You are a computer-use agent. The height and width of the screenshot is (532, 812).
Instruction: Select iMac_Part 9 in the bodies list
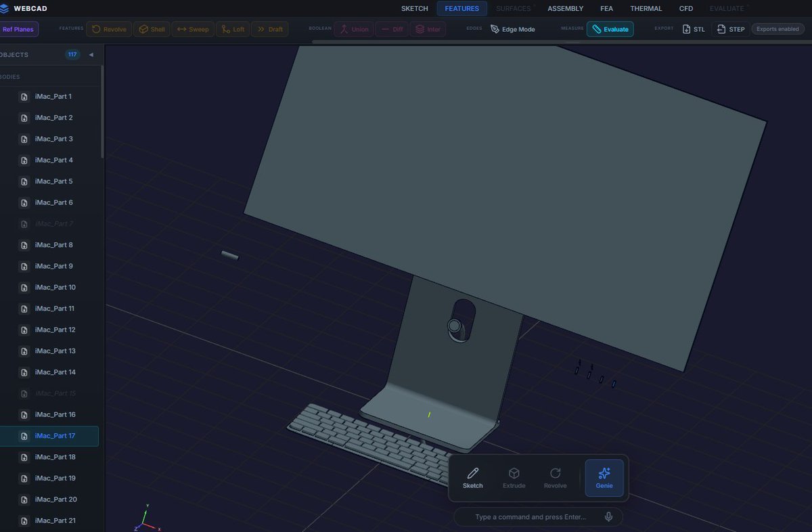point(50,266)
